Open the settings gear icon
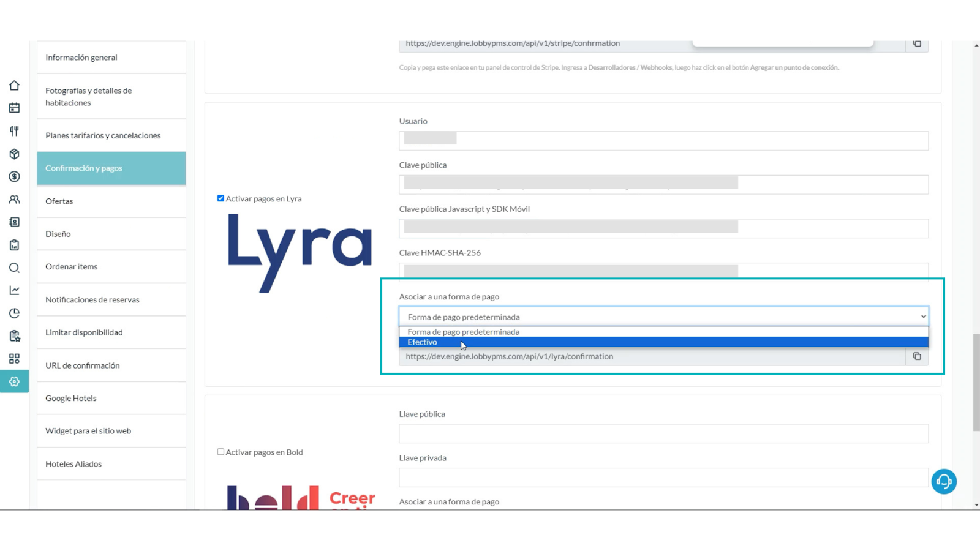Viewport: 980px width, 551px height. (14, 381)
